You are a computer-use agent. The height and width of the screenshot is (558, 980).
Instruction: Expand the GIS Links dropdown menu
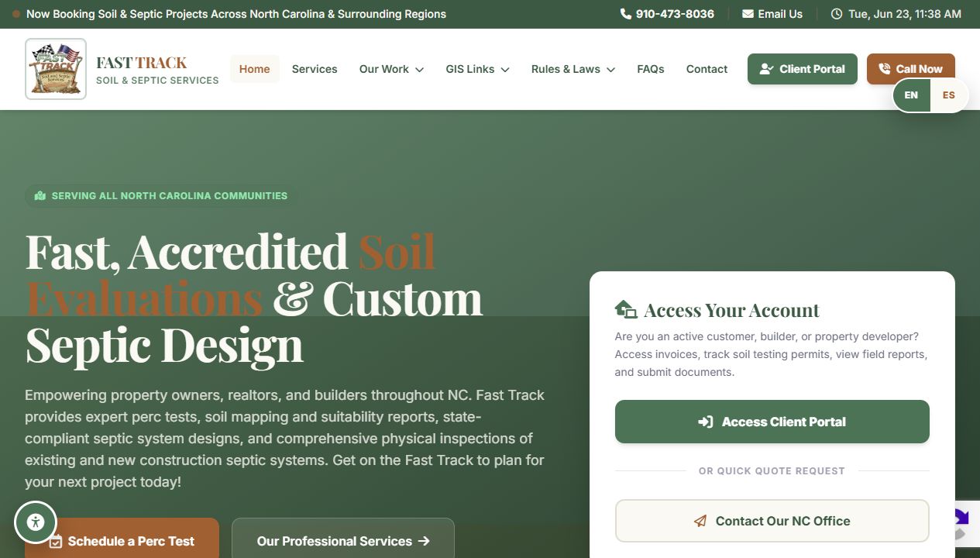(x=477, y=69)
